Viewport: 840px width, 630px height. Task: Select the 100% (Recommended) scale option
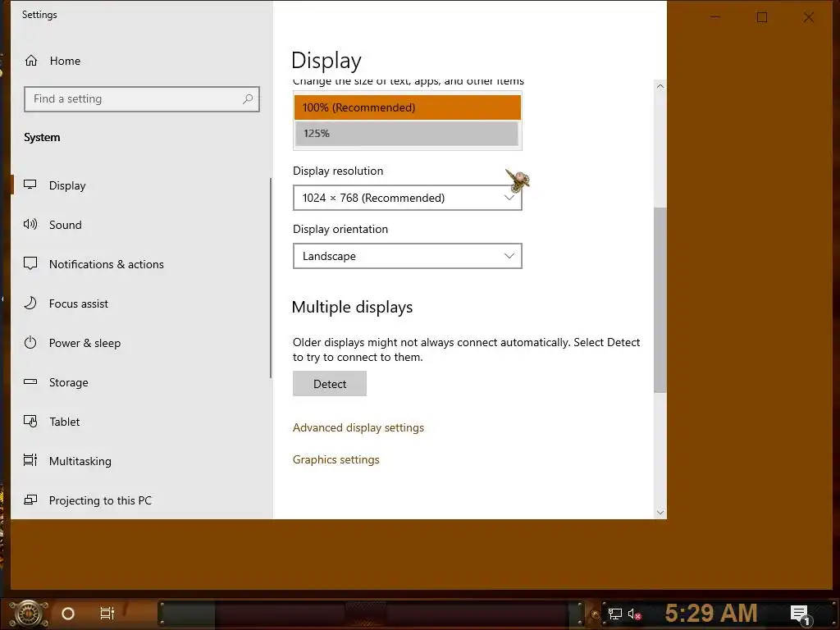tap(407, 107)
